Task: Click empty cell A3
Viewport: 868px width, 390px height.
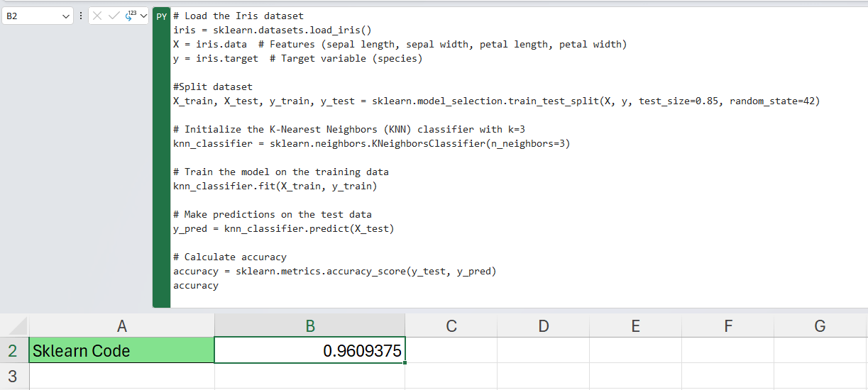Action: 121,376
